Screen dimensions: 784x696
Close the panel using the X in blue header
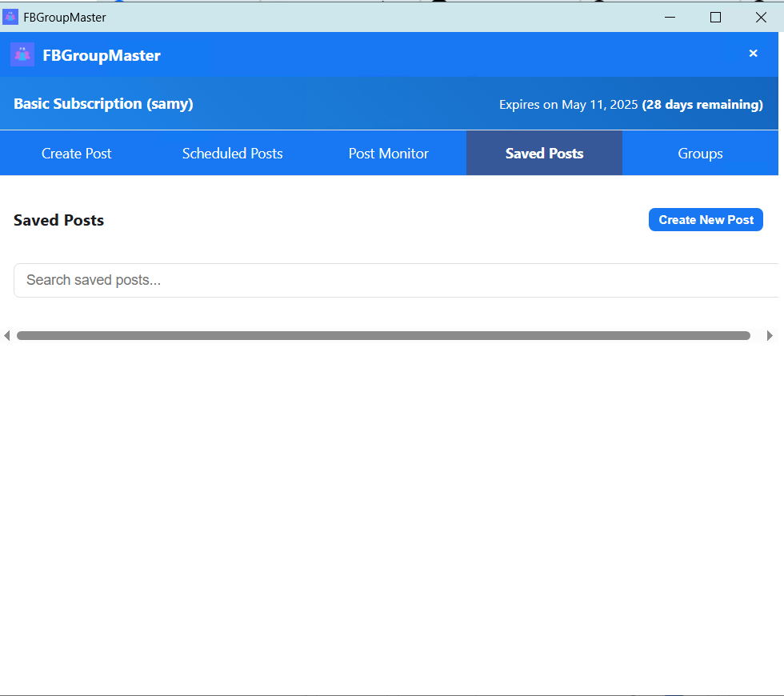(x=753, y=53)
